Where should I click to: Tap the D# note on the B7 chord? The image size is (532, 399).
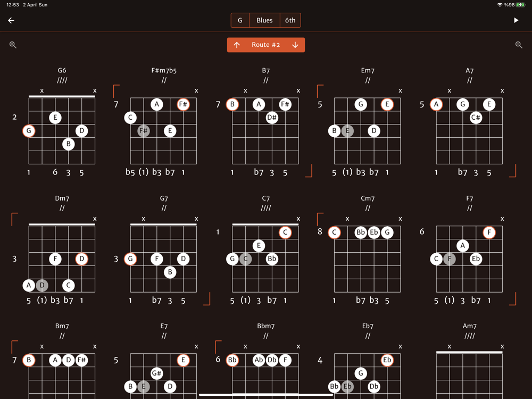click(x=272, y=118)
